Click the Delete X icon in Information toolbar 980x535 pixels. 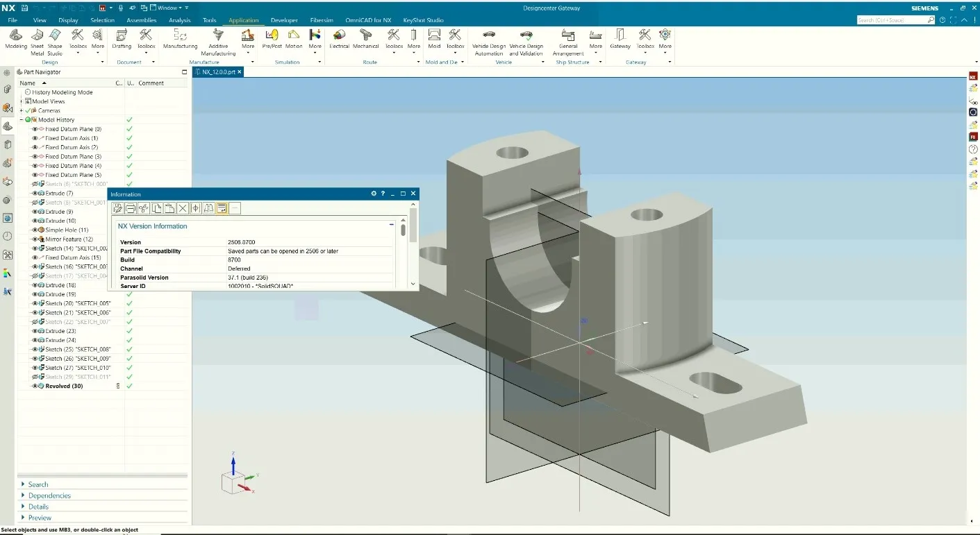pos(183,208)
